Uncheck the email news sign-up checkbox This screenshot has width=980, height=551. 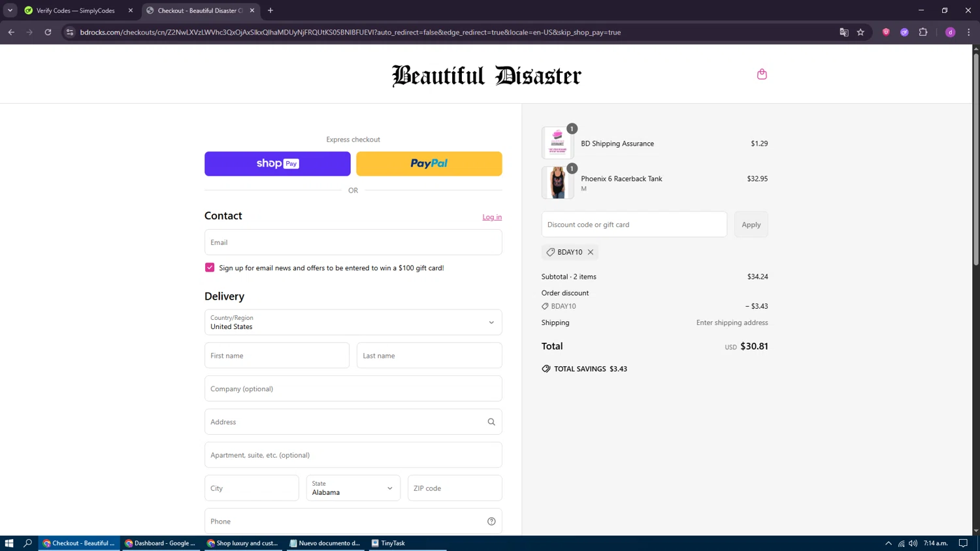click(x=210, y=268)
